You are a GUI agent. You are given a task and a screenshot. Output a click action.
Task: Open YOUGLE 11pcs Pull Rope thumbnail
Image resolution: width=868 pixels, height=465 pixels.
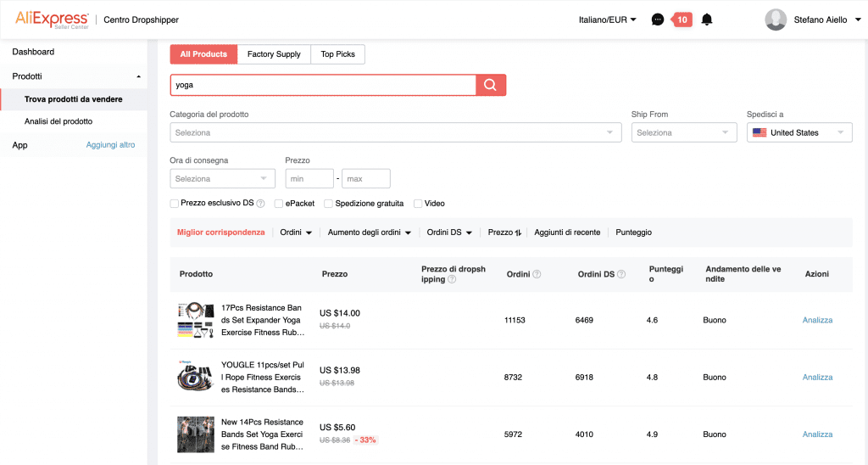[x=196, y=376]
